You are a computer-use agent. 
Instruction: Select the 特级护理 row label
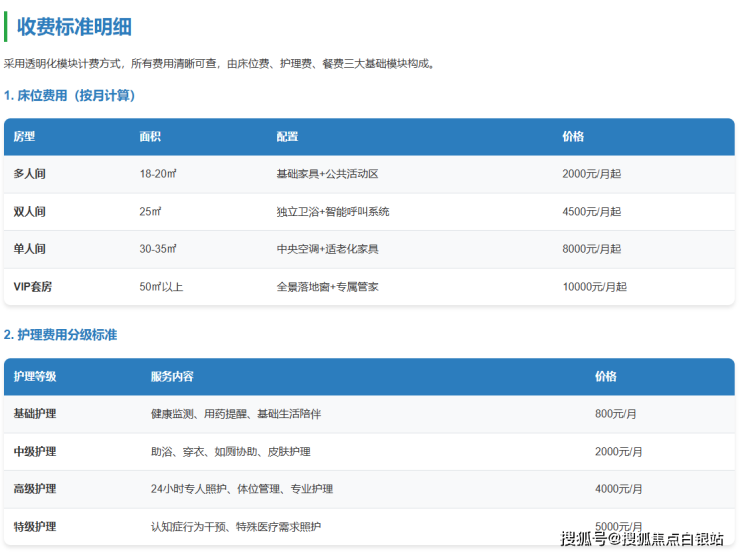tap(35, 527)
